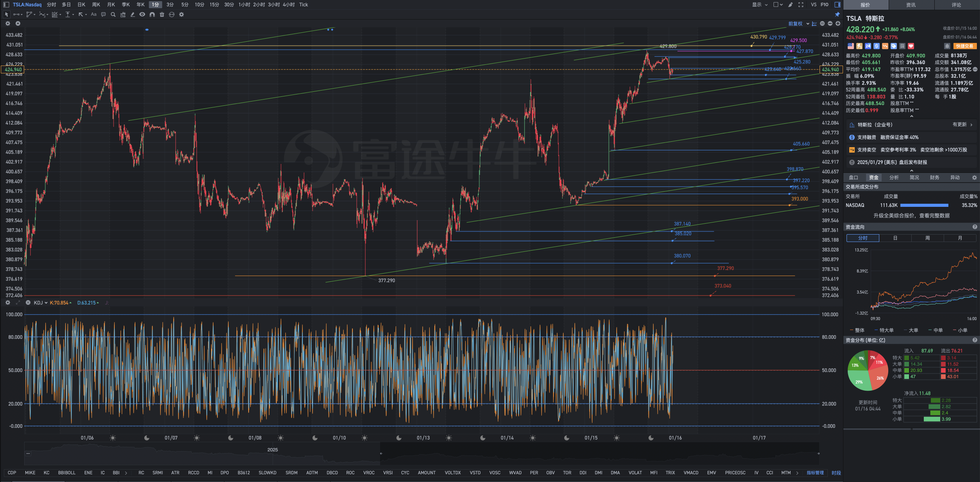Screen dimensions: 980x482
Task: Click the red heart favorite icon
Action: [911, 46]
